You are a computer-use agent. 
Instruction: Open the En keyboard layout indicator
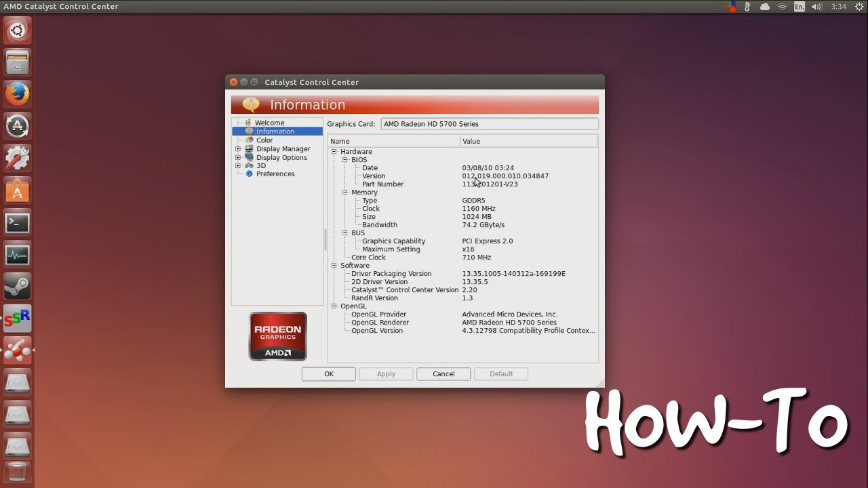[x=800, y=6]
